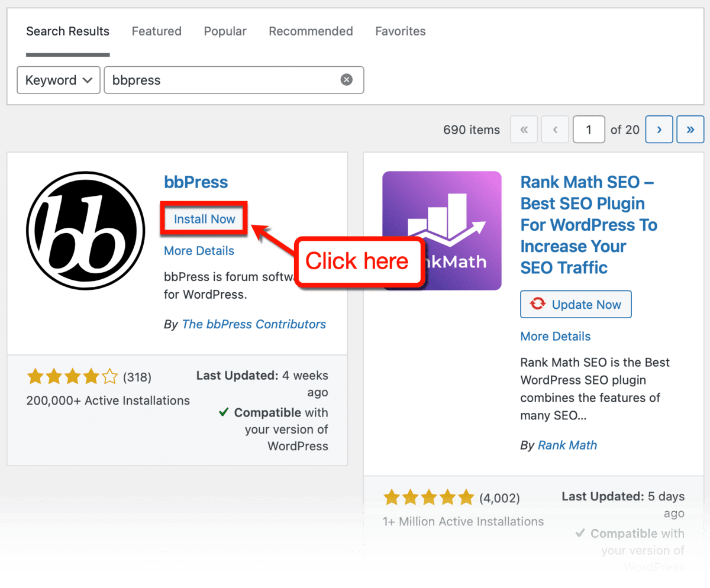
Task: View Recommended plugins
Action: pos(311,31)
